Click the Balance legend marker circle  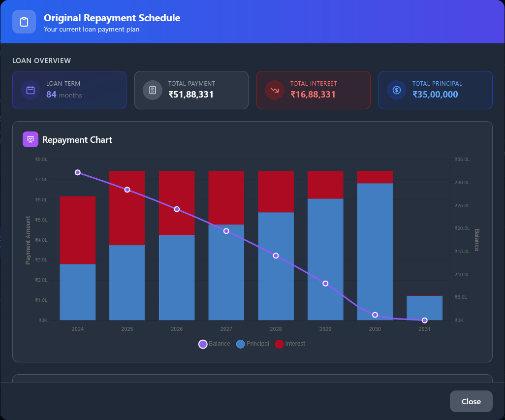(x=202, y=344)
